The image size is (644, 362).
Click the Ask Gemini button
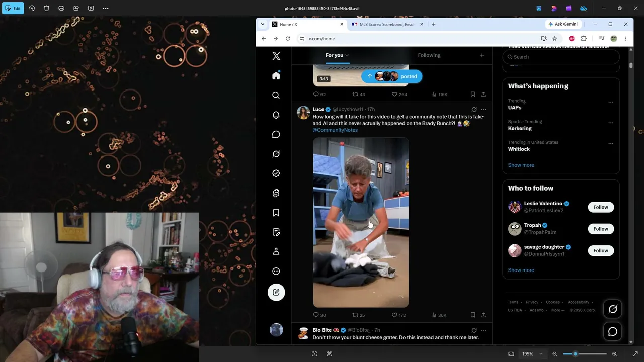pos(563,24)
